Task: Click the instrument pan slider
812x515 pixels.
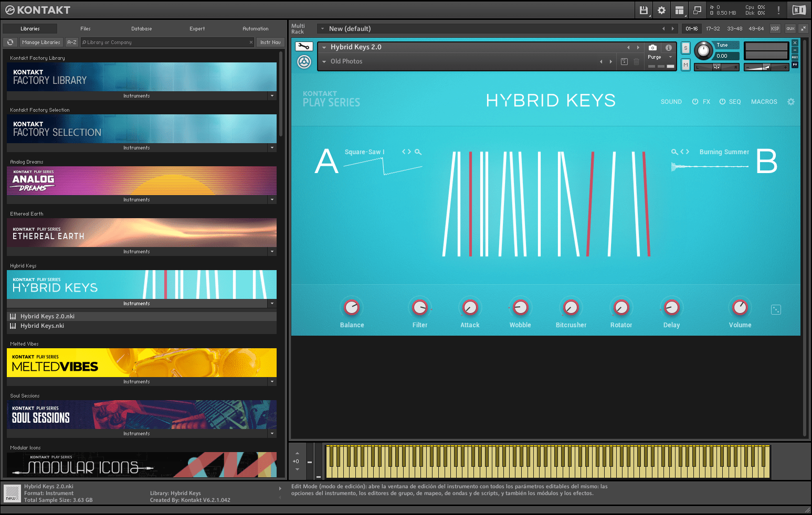Action: (716, 67)
